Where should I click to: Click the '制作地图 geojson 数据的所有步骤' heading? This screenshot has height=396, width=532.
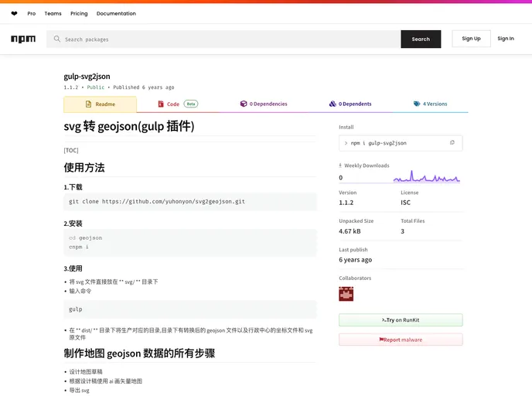[139, 353]
